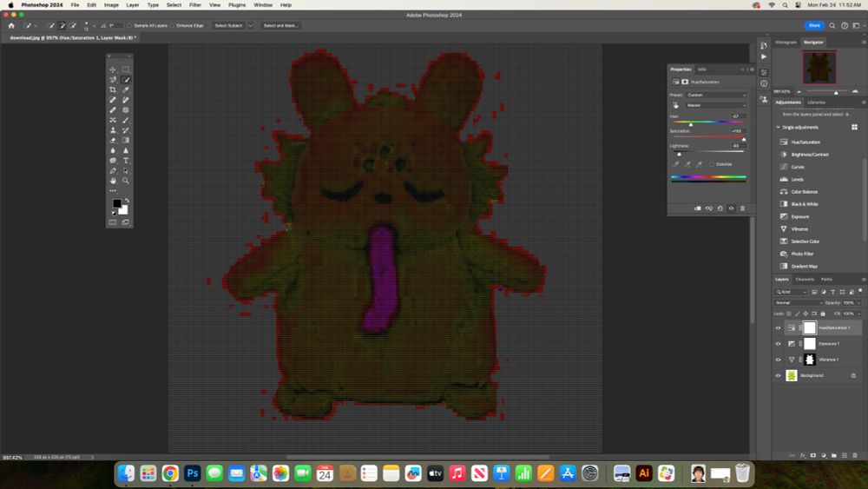The height and width of the screenshot is (489, 868).
Task: Select the Blur tool
Action: tap(113, 150)
